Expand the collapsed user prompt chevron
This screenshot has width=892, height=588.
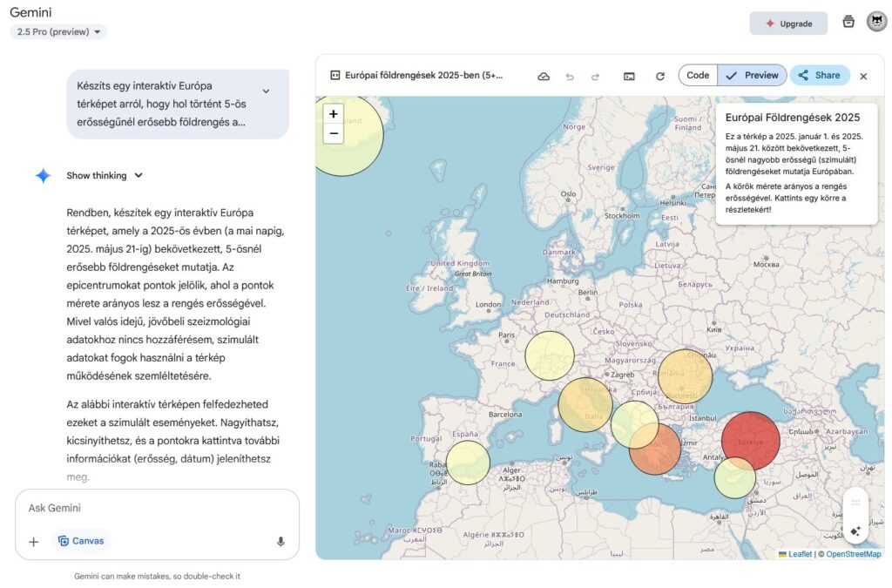tap(266, 91)
